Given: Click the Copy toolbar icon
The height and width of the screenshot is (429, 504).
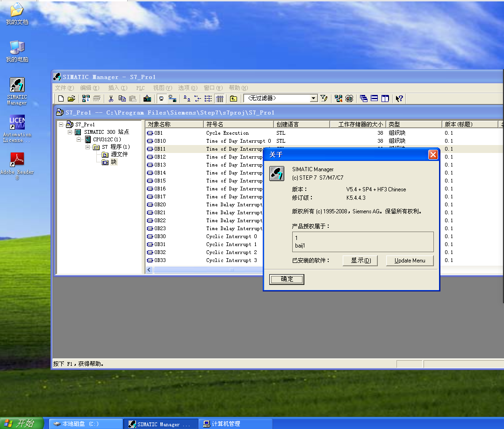Looking at the screenshot, I should point(122,98).
